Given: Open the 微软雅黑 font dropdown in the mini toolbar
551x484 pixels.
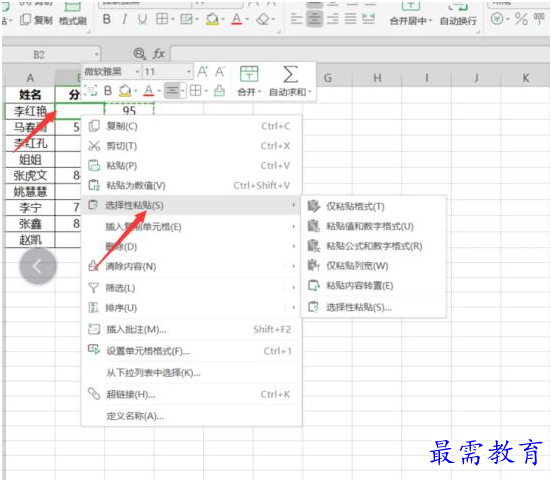Looking at the screenshot, I should 137,72.
